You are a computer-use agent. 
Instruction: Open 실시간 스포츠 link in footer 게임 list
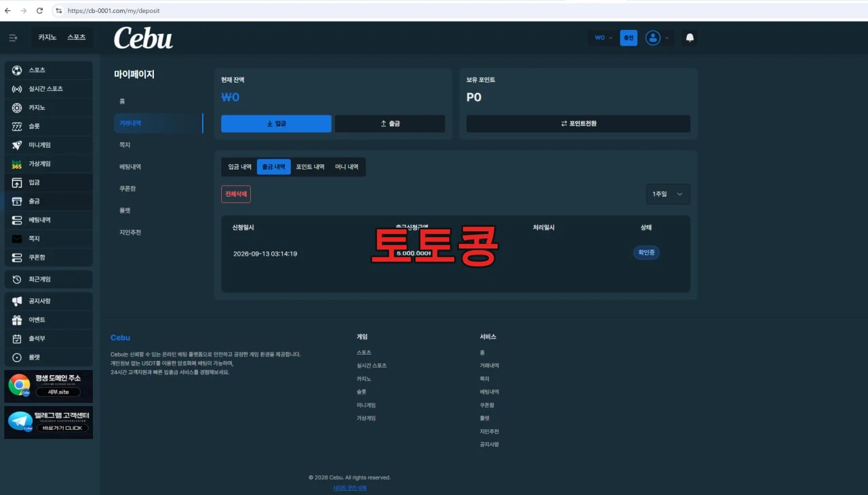(x=372, y=365)
